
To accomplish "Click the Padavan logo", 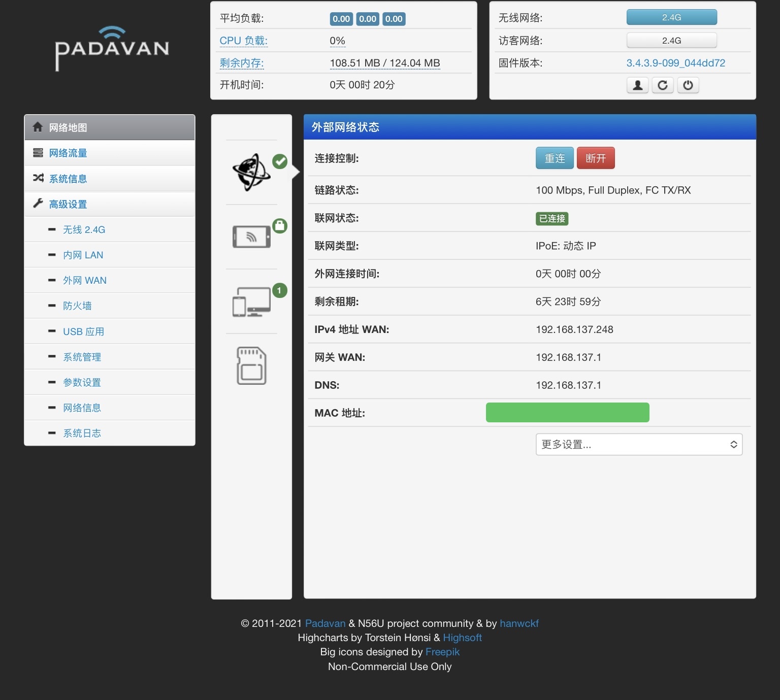I will tap(112, 48).
